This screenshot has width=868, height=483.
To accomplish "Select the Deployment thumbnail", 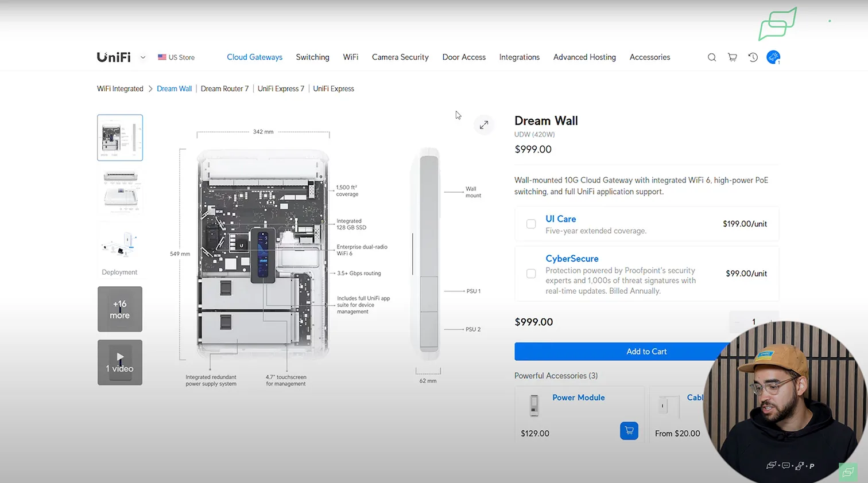I will [x=120, y=248].
